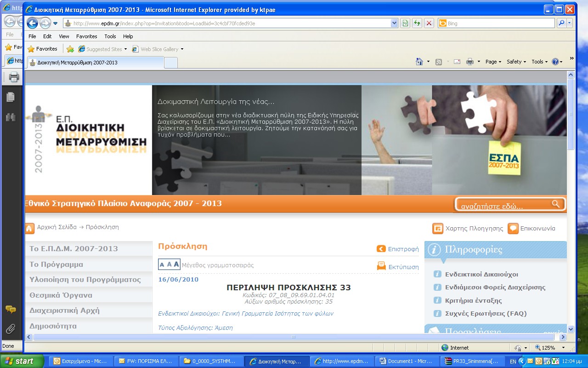This screenshot has width=588, height=368.
Task: Open Suggested Sites dropdown
Action: (102, 49)
